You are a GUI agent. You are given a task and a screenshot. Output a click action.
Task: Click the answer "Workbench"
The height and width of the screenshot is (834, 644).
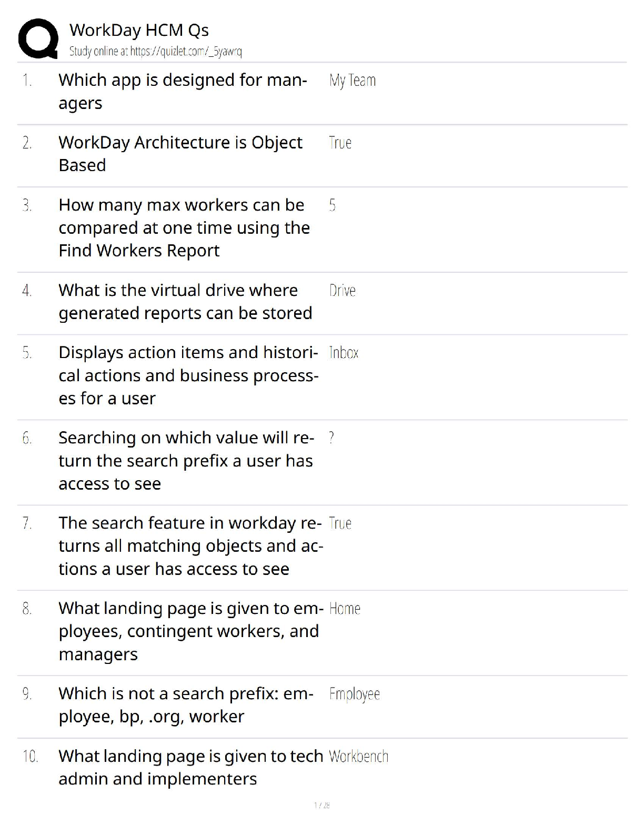click(358, 757)
